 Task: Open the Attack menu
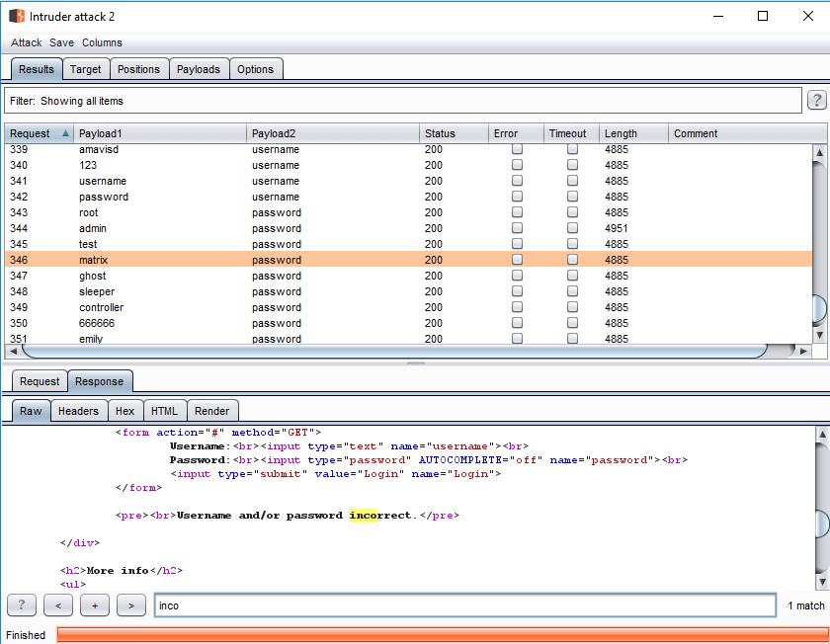pyautogui.click(x=27, y=42)
